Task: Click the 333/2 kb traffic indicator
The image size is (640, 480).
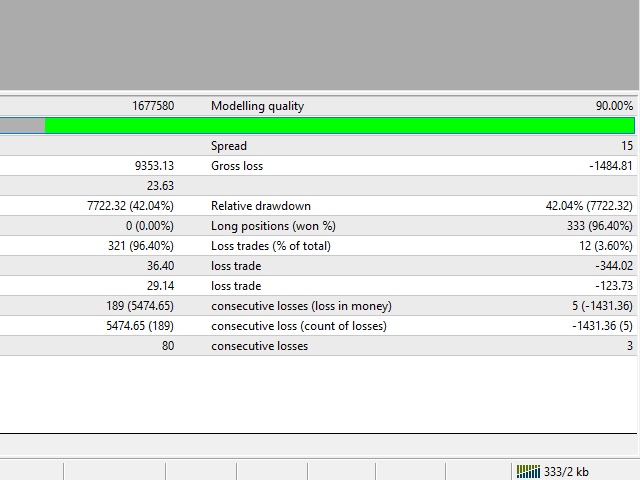Action: click(x=566, y=471)
